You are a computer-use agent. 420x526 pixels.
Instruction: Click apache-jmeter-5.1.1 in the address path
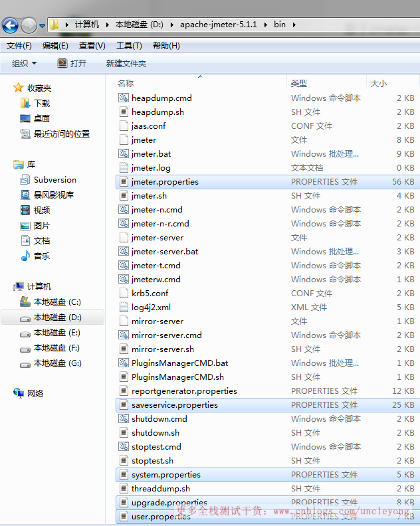coord(218,25)
